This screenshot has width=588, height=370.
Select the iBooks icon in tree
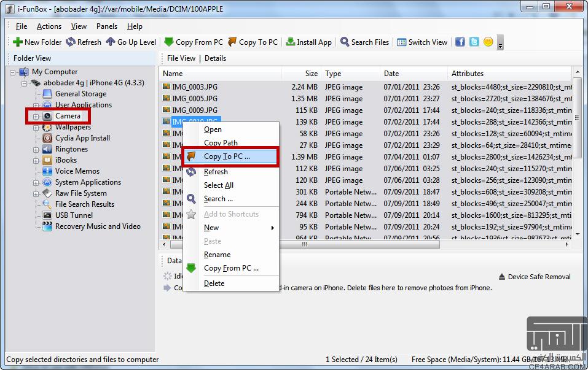[47, 160]
